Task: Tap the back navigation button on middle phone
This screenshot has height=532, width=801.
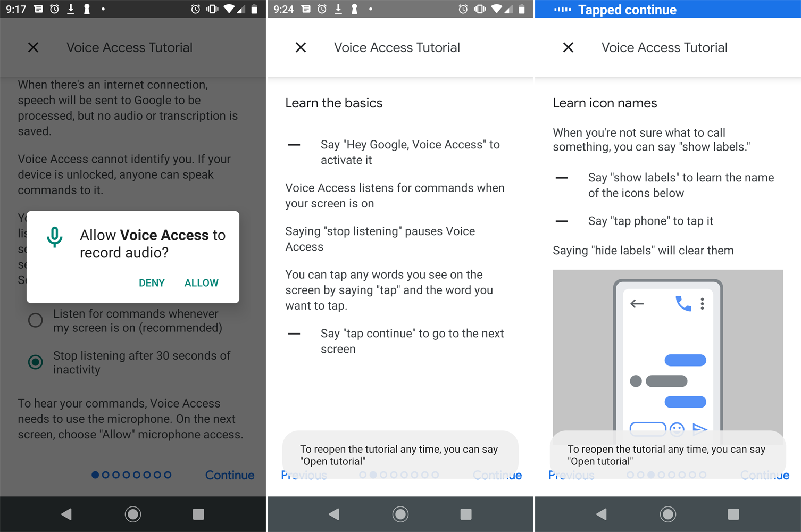Action: [x=334, y=514]
